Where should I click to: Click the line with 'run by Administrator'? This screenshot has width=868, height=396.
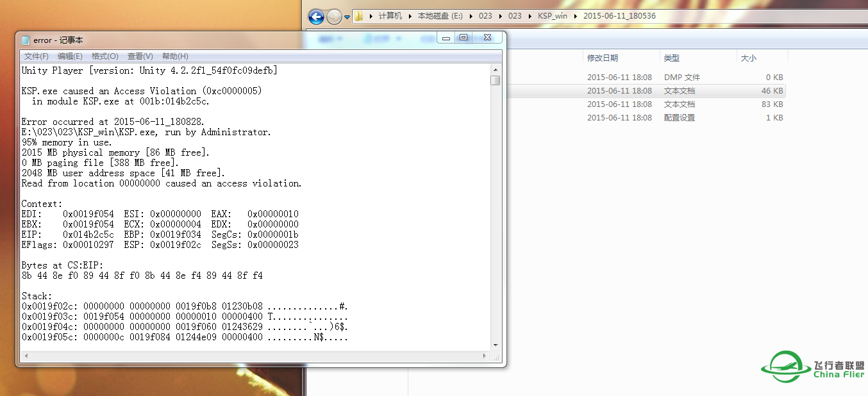point(146,132)
